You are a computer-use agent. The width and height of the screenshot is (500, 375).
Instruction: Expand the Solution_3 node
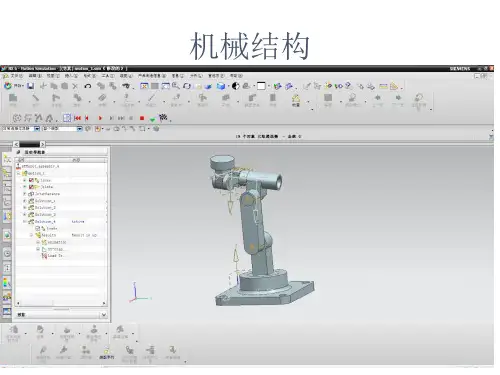tap(25, 214)
